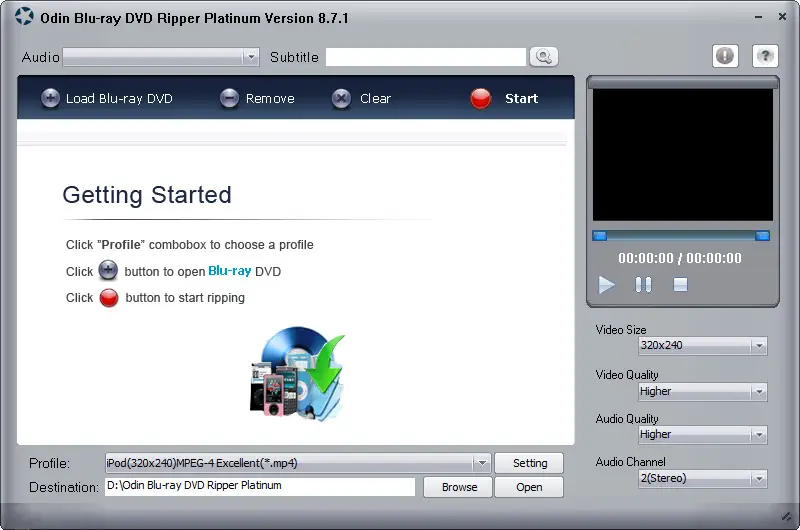Click the Open destination folder button
The width and height of the screenshot is (800, 530).
click(530, 487)
